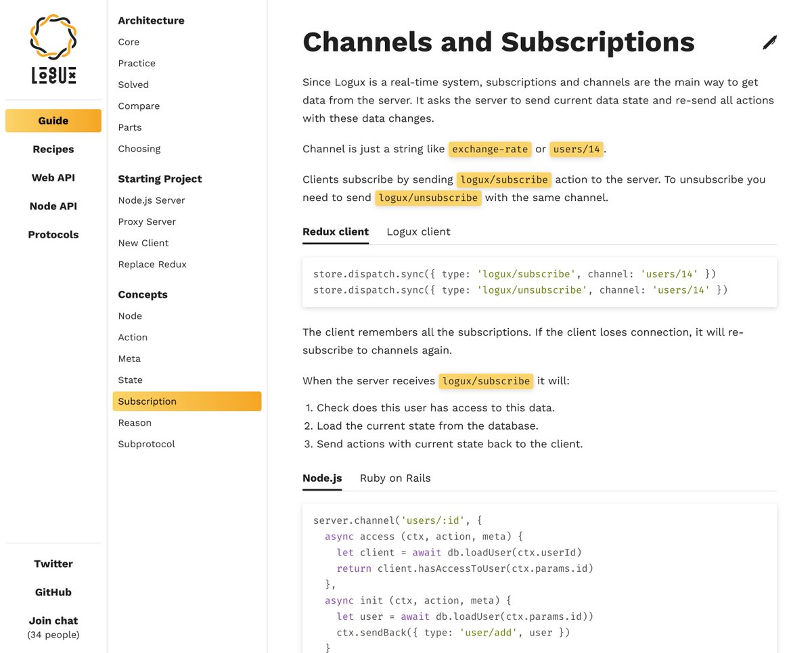Screen dimensions: 812x653
Task: Open the Node concept page
Action: click(130, 316)
